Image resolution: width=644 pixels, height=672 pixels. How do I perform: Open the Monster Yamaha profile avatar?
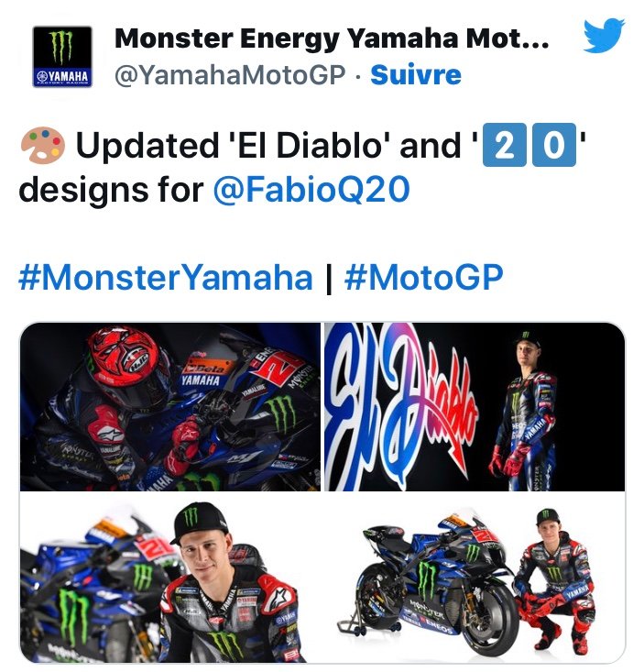62,57
